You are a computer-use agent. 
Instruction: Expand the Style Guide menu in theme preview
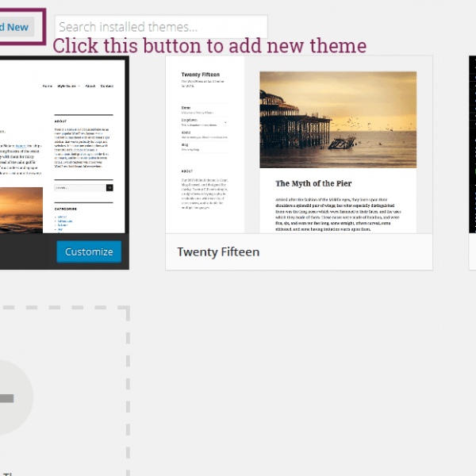(x=68, y=86)
